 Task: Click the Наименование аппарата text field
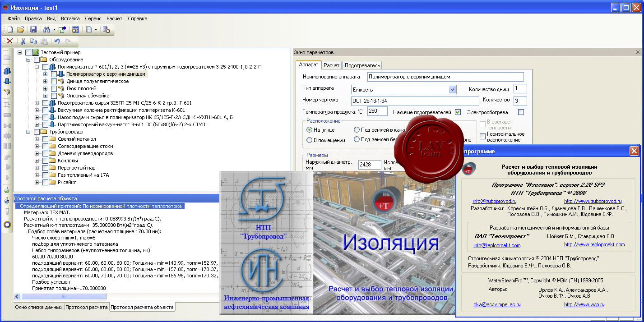coord(445,77)
